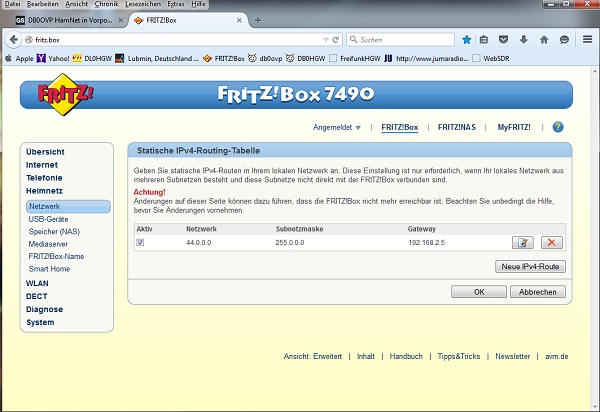
Task: Open the DB0HGW bookmark
Action: 306,59
